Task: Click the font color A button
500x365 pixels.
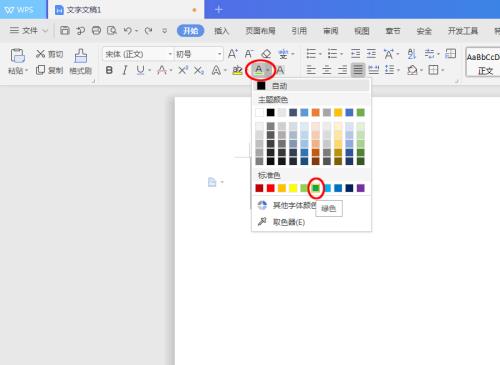Action: click(x=258, y=70)
